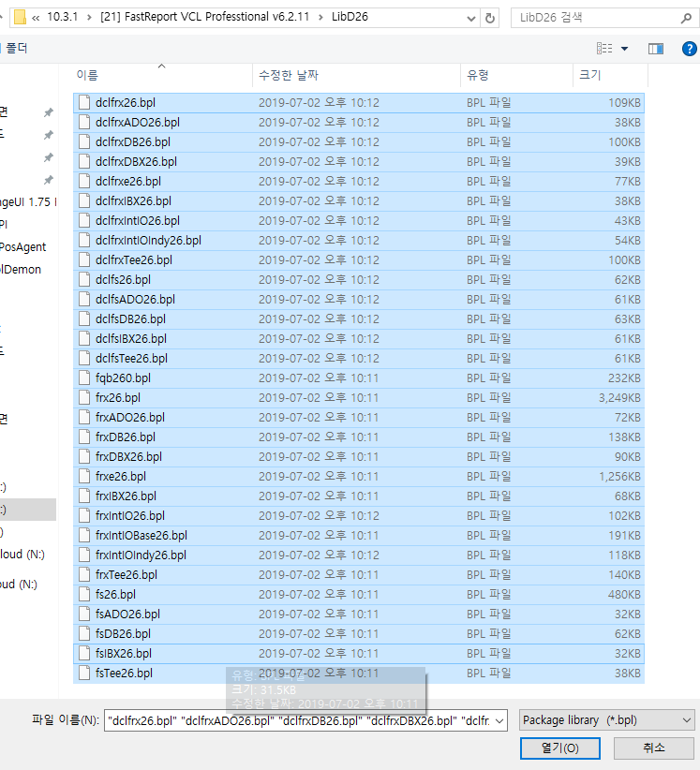700x770 pixels.
Task: Select file fsTee26.bpl
Action: pos(359,674)
